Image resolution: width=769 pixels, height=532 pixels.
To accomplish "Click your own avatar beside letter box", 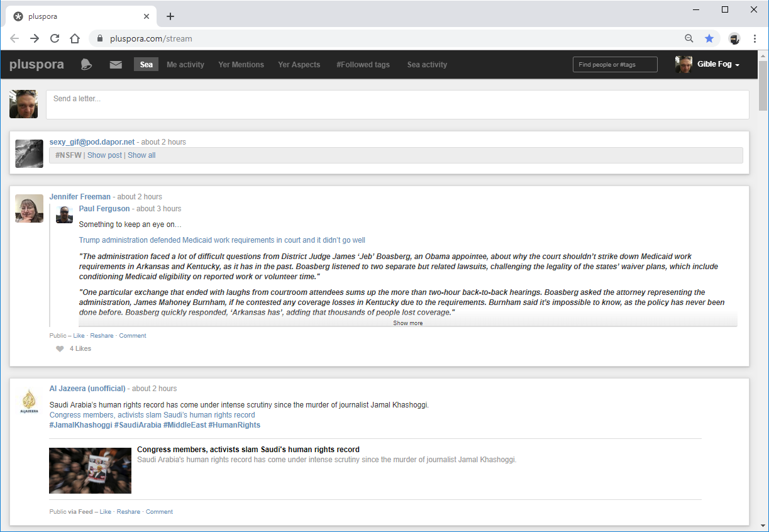I will pyautogui.click(x=23, y=104).
